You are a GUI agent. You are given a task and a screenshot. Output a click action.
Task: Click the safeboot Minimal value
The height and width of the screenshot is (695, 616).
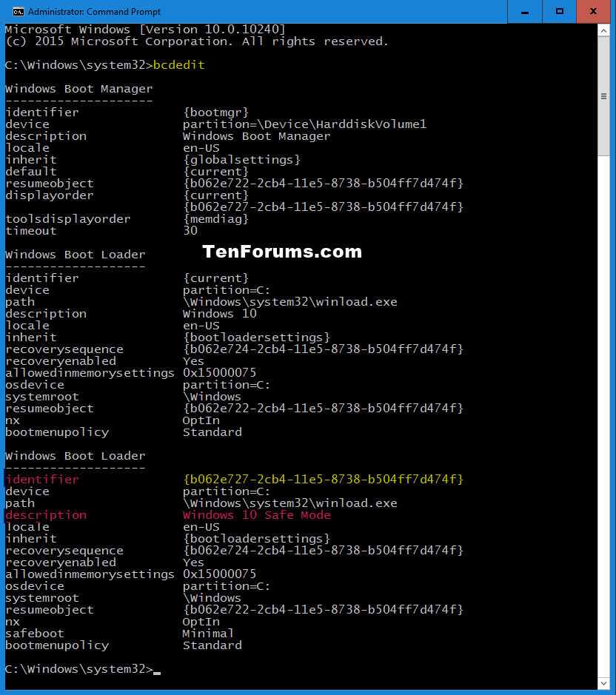click(x=208, y=634)
